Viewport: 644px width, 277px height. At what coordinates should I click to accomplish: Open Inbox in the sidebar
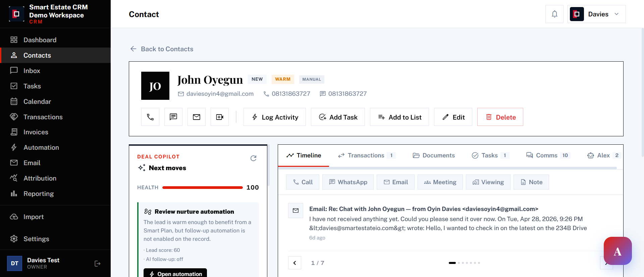(55, 71)
